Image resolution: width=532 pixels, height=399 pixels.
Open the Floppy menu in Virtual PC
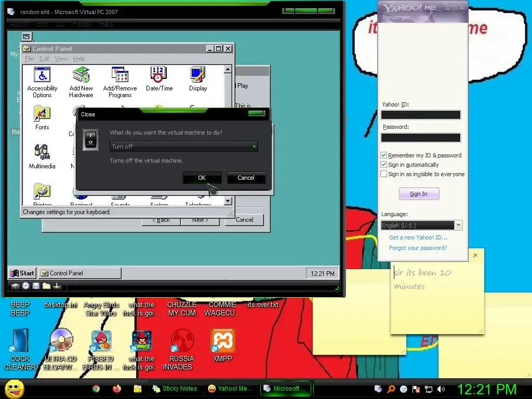83,24
